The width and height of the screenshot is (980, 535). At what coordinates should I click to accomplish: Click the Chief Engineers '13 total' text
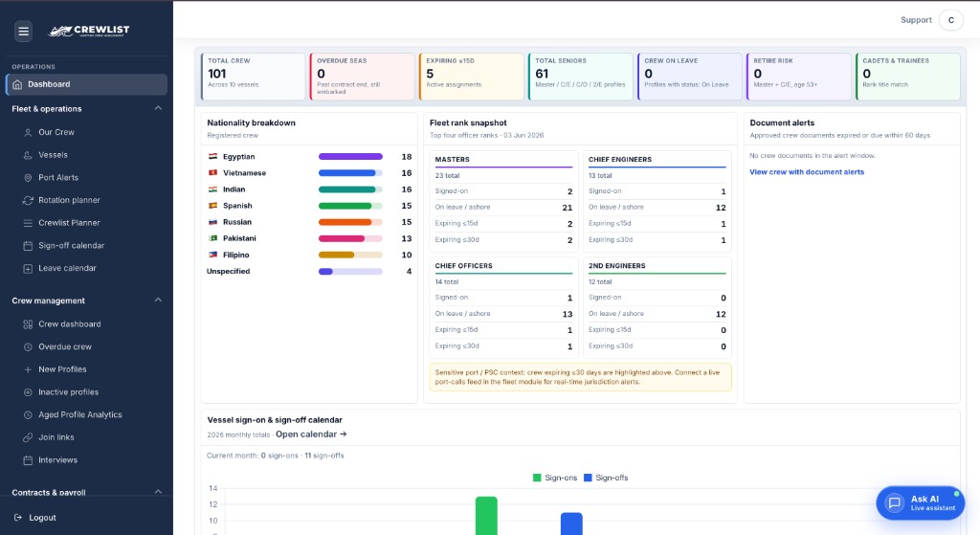[600, 176]
